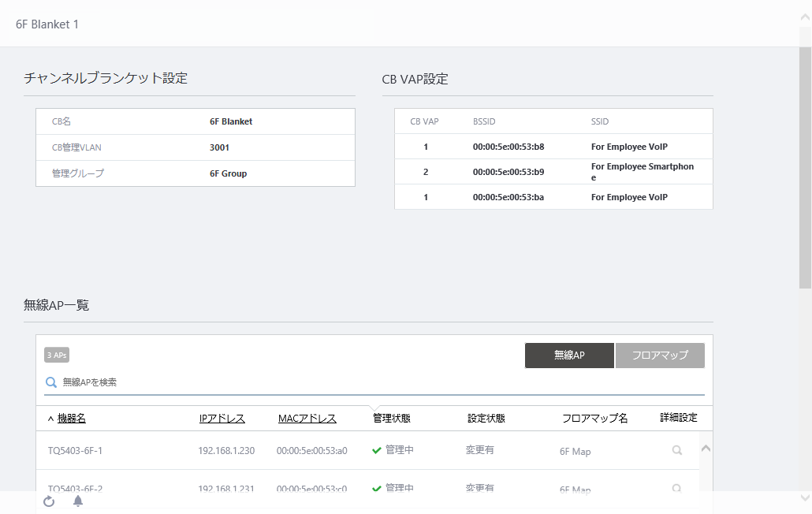This screenshot has width=812, height=514.
Task: Click IP address 192.168.1.230
Action: click(226, 451)
